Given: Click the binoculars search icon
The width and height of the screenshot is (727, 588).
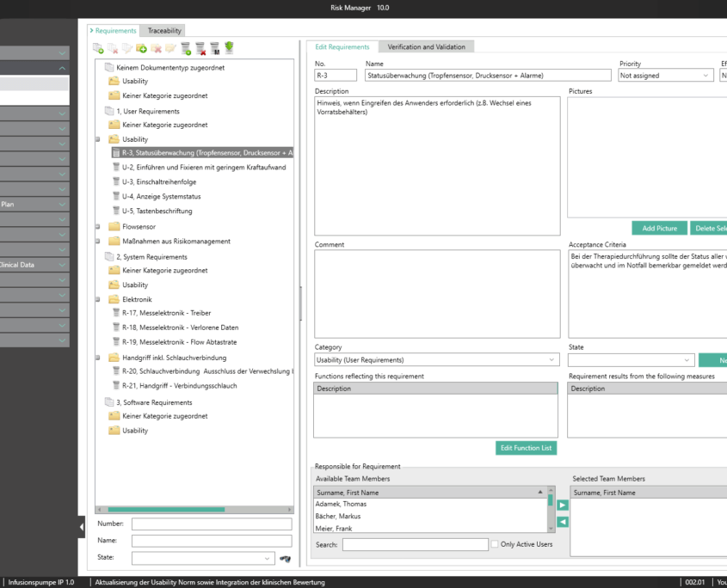Looking at the screenshot, I should (x=285, y=559).
